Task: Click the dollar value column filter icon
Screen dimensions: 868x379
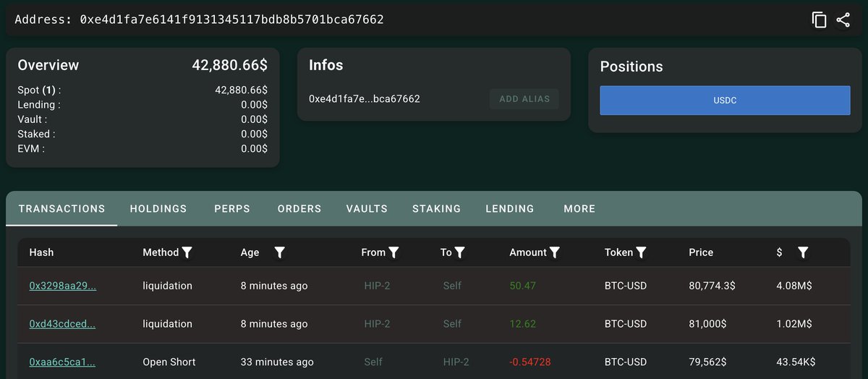Action: point(803,252)
